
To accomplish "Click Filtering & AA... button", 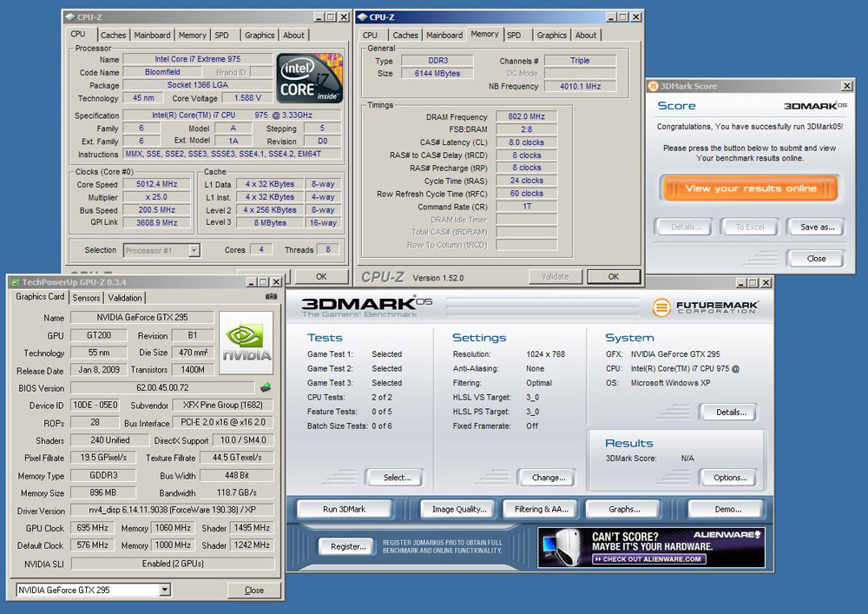I will pos(542,510).
